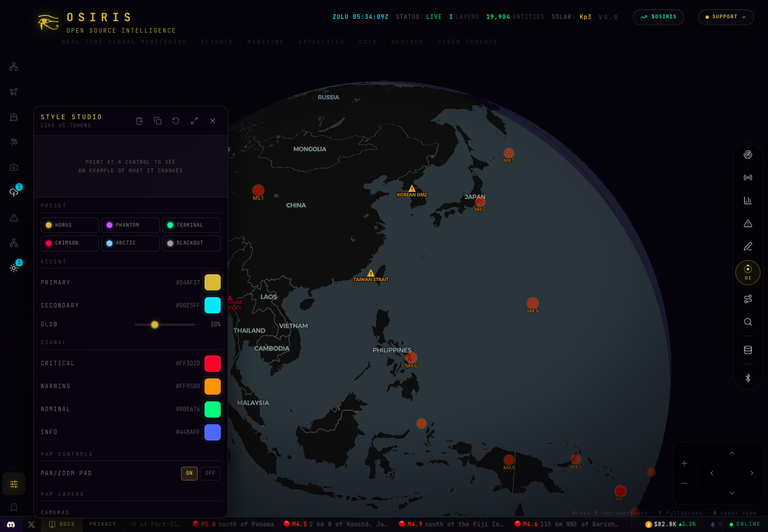Copy Style Studio tokens with the copy icon
Viewport: 768px width, 532px height.
[158, 121]
